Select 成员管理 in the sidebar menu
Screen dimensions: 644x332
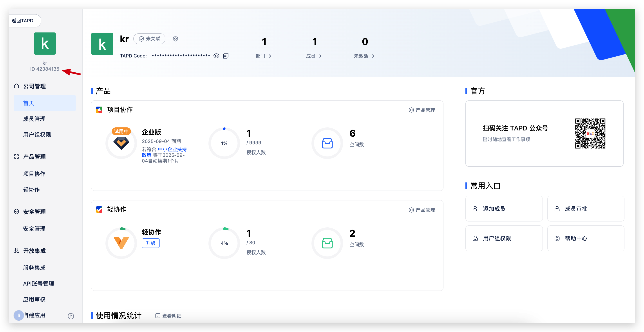(34, 119)
